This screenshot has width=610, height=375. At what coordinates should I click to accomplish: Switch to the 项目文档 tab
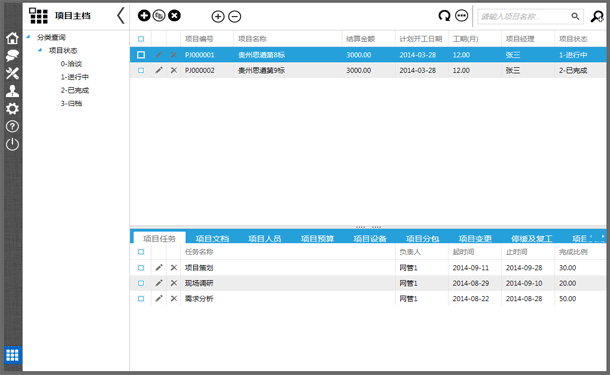[212, 238]
